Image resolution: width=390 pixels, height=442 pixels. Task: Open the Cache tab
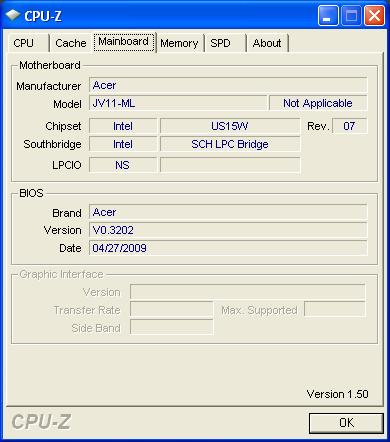click(x=71, y=43)
